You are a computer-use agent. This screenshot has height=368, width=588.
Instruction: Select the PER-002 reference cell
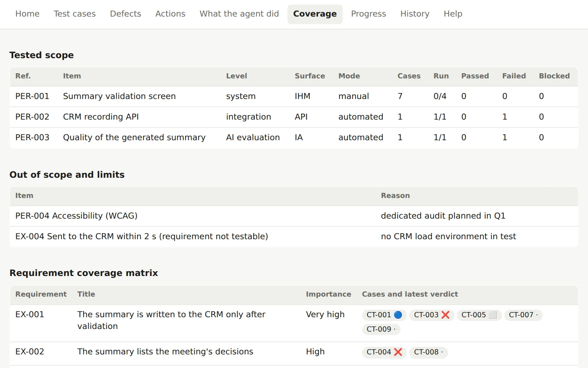pos(32,117)
